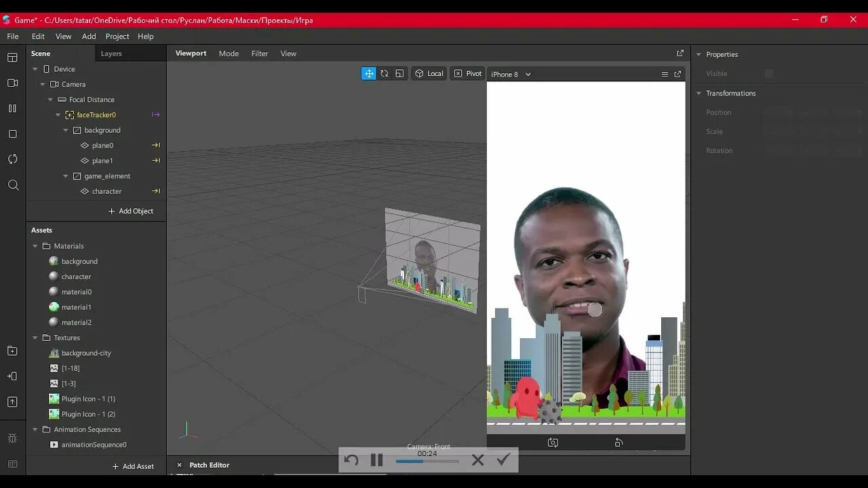Image resolution: width=868 pixels, height=488 pixels.
Task: Open the Add menu
Action: pos(89,36)
